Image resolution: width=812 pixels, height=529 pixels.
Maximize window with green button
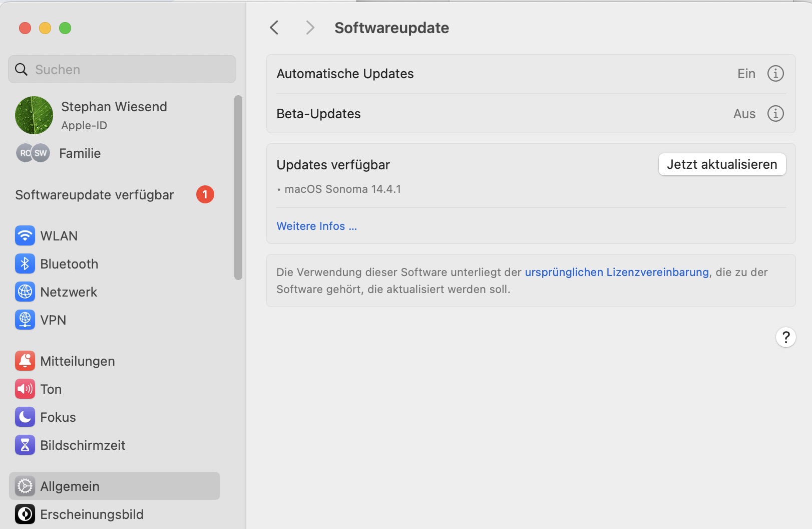pos(65,28)
